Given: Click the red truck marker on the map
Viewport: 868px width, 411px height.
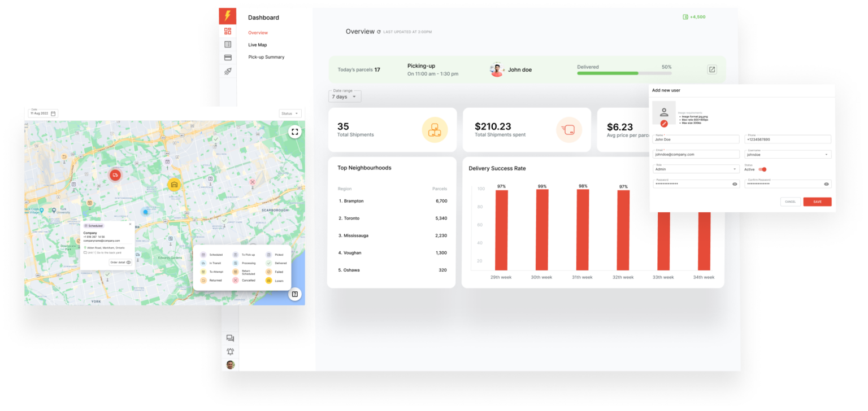Looking at the screenshot, I should click(x=115, y=176).
